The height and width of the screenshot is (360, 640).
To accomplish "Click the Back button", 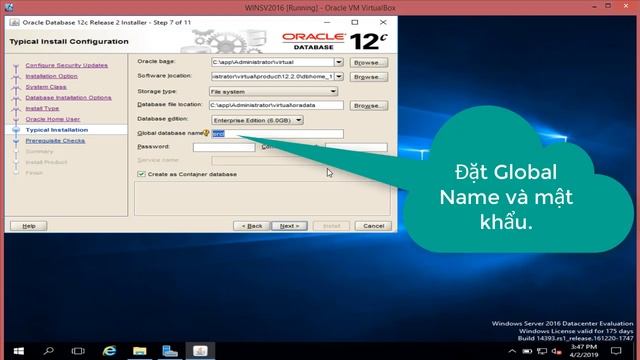I will pos(252,226).
